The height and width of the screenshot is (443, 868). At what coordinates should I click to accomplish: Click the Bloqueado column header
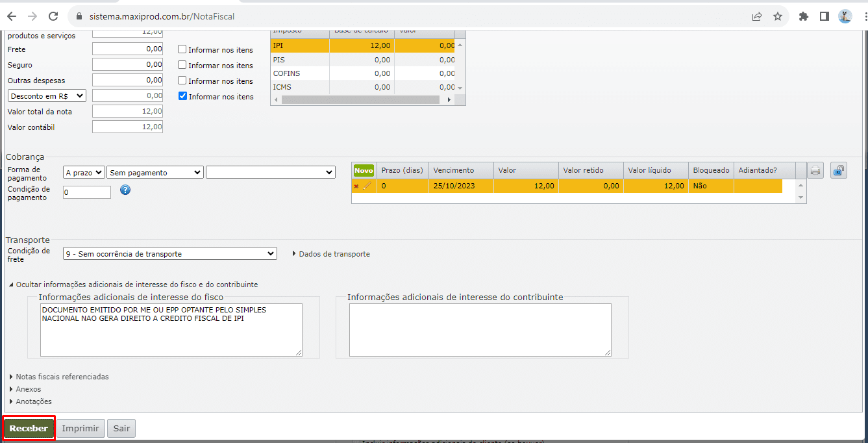[x=711, y=170]
